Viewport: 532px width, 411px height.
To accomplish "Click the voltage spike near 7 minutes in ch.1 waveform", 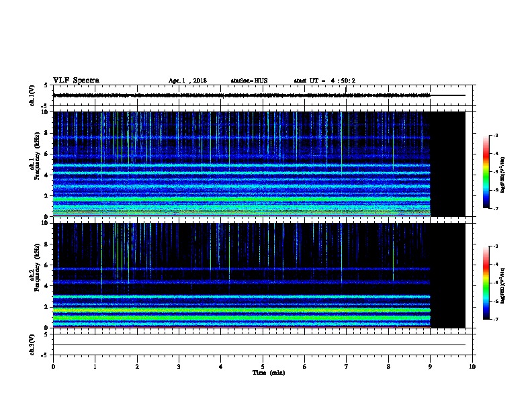I will click(346, 89).
